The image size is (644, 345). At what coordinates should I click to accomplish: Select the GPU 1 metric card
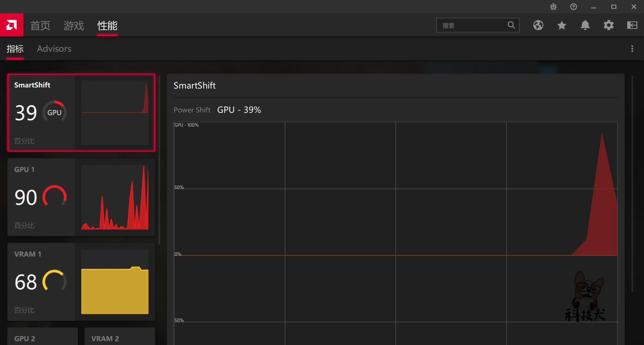(x=81, y=197)
